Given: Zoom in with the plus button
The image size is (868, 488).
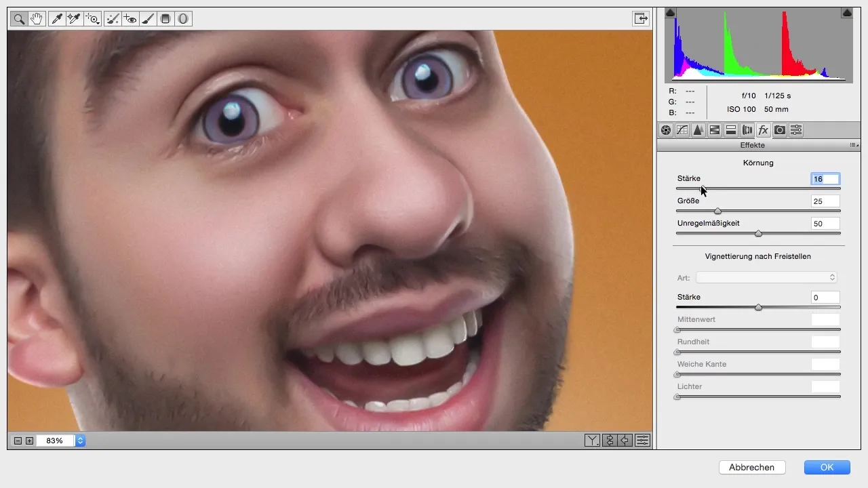Looking at the screenshot, I should pos(29,441).
